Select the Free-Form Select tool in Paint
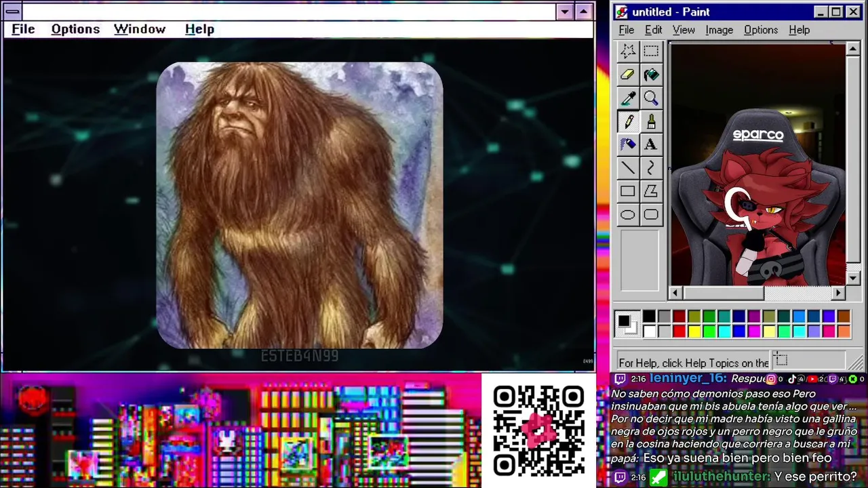Image resolution: width=868 pixels, height=488 pixels. [628, 52]
